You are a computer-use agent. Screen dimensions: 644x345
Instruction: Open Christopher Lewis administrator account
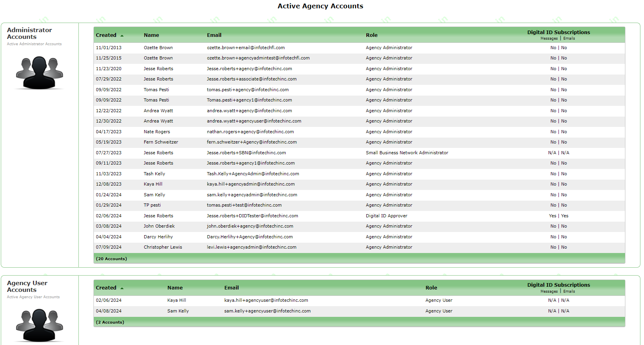[163, 247]
